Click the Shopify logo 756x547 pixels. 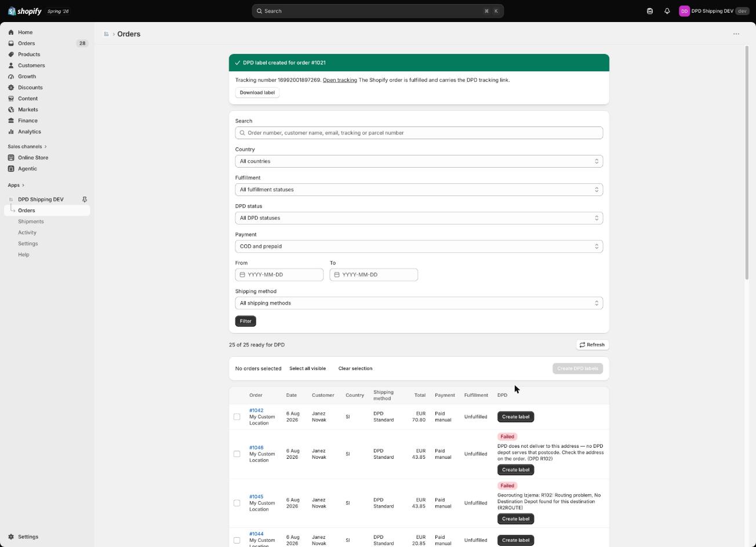click(x=24, y=11)
